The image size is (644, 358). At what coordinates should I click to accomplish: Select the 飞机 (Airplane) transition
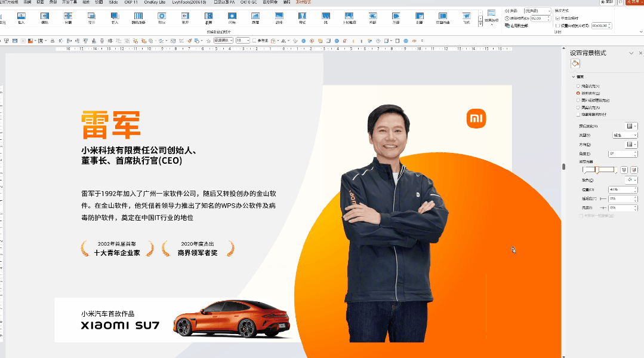pos(467,18)
